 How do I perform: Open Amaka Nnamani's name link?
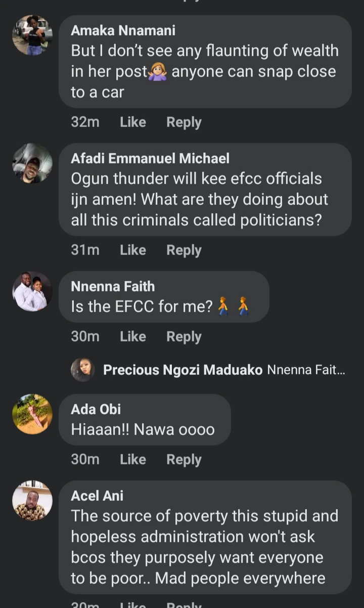pos(123,30)
